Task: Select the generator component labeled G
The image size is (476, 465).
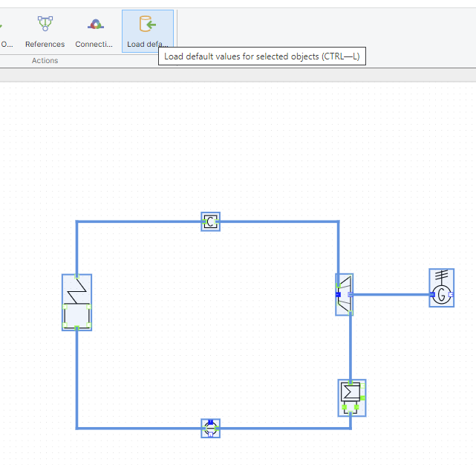Action: click(x=442, y=288)
